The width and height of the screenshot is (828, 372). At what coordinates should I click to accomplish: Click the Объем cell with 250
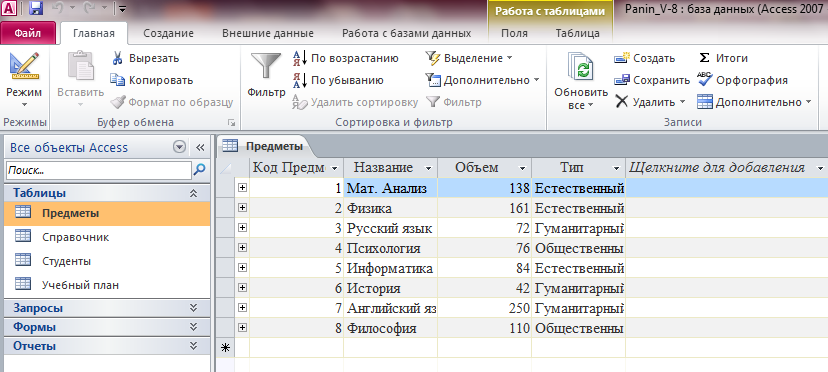point(485,309)
